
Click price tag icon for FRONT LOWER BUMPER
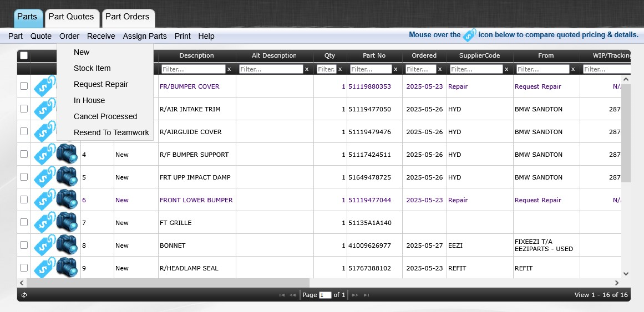tap(44, 200)
